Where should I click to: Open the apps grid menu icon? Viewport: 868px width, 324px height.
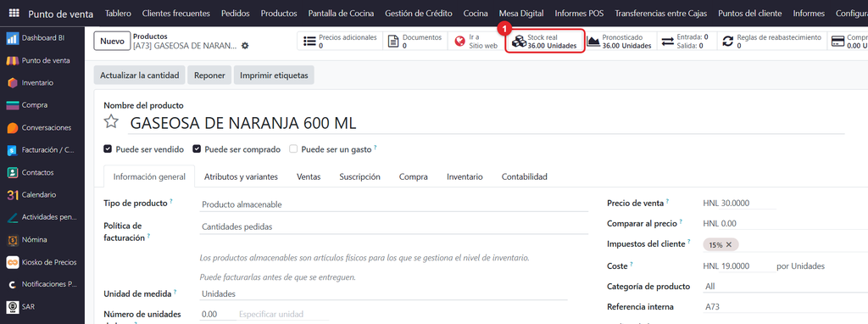pos(14,13)
